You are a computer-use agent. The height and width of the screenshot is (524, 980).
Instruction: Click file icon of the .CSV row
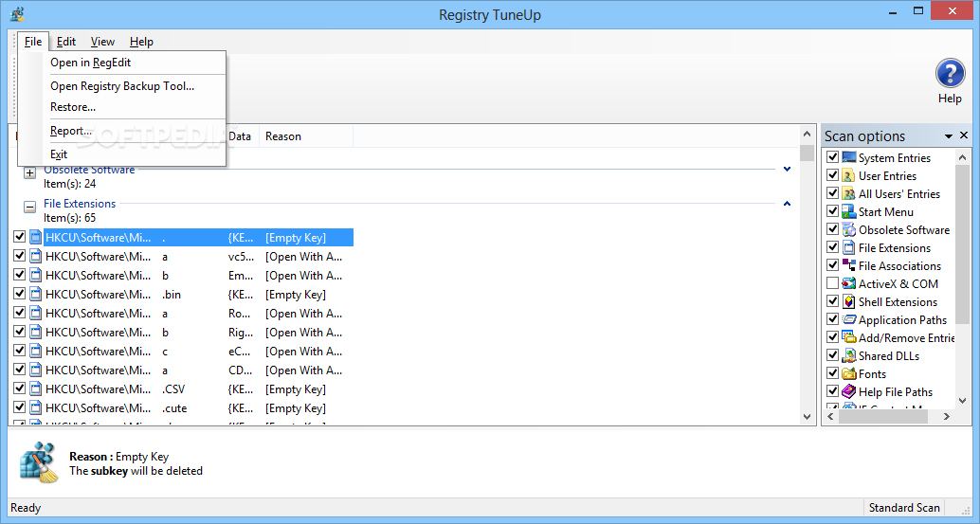[36, 389]
